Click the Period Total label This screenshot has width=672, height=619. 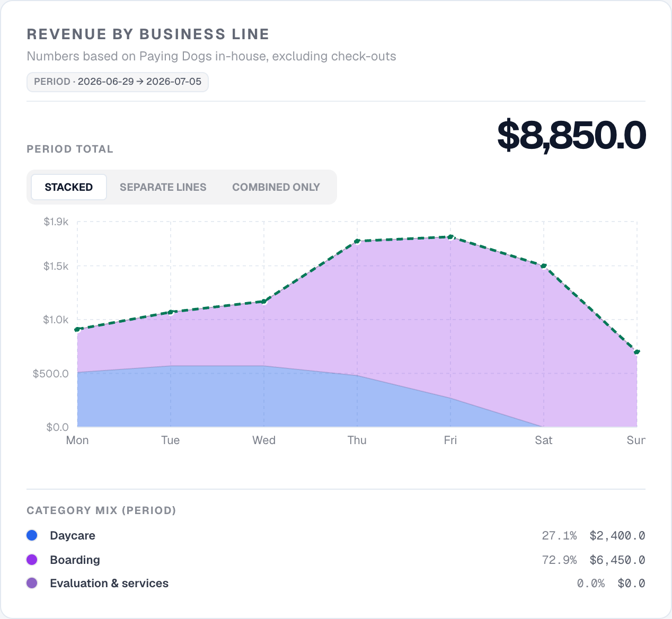pos(70,149)
